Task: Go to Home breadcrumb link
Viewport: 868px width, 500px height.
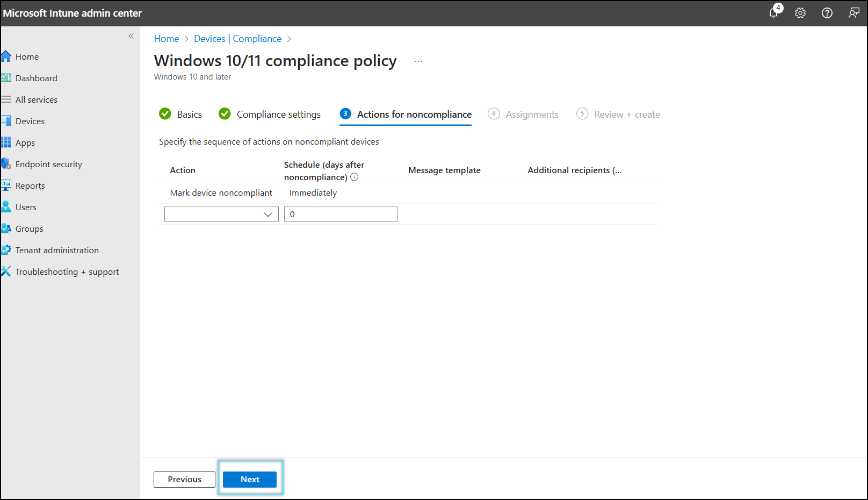Action: [167, 39]
